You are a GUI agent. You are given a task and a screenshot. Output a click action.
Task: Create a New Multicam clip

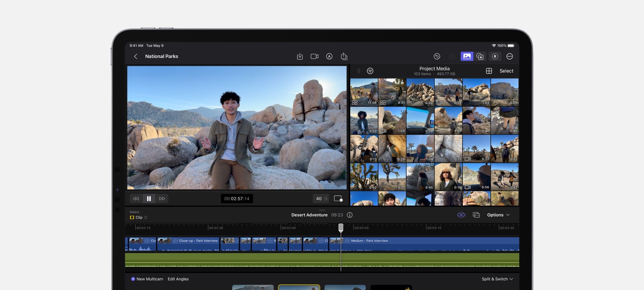pyautogui.click(x=147, y=279)
